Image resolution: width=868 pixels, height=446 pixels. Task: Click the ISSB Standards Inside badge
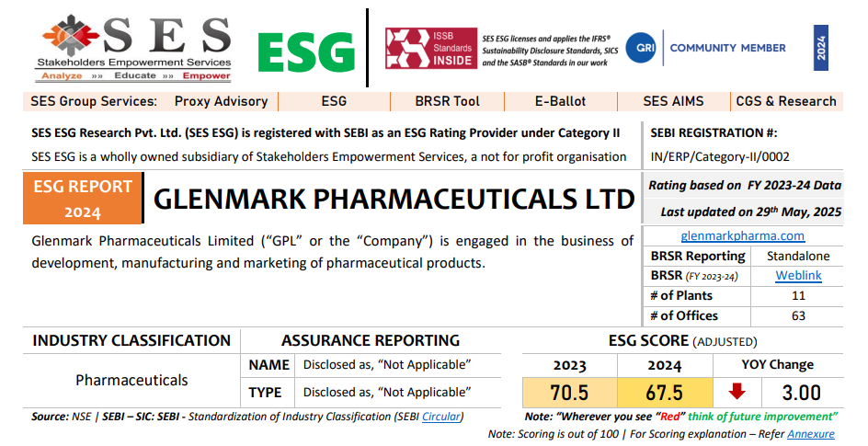click(x=431, y=48)
